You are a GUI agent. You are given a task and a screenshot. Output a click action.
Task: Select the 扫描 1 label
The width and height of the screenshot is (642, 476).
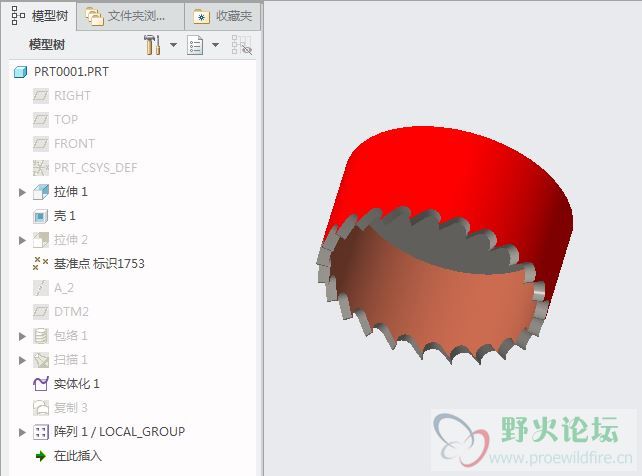tap(71, 360)
